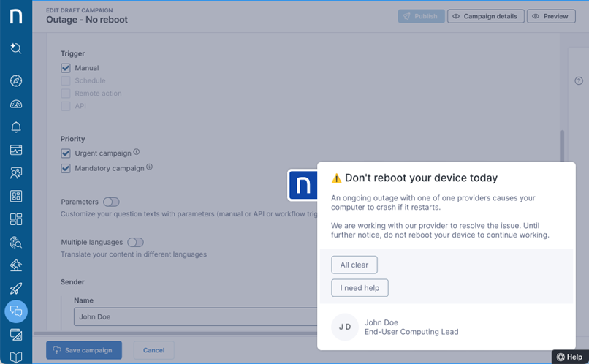The image size is (589, 364).
Task: Click the info icon next to Urgent campaign
Action: click(x=137, y=153)
